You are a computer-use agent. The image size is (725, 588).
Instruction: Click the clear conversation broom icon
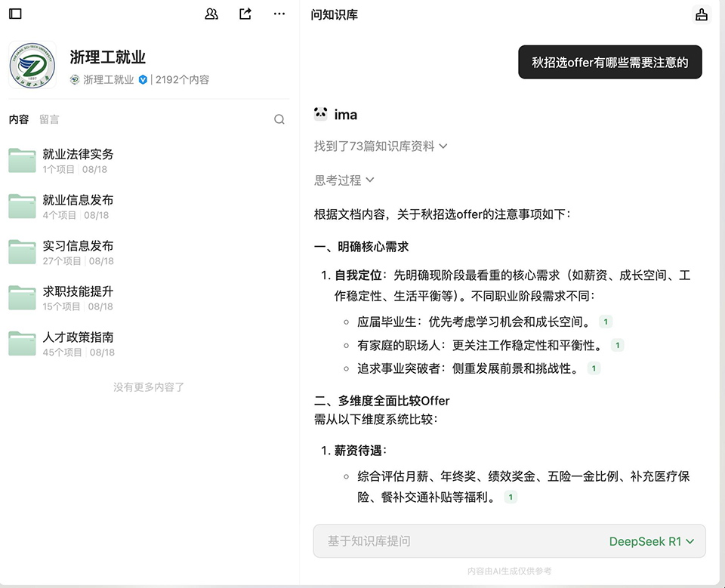702,14
